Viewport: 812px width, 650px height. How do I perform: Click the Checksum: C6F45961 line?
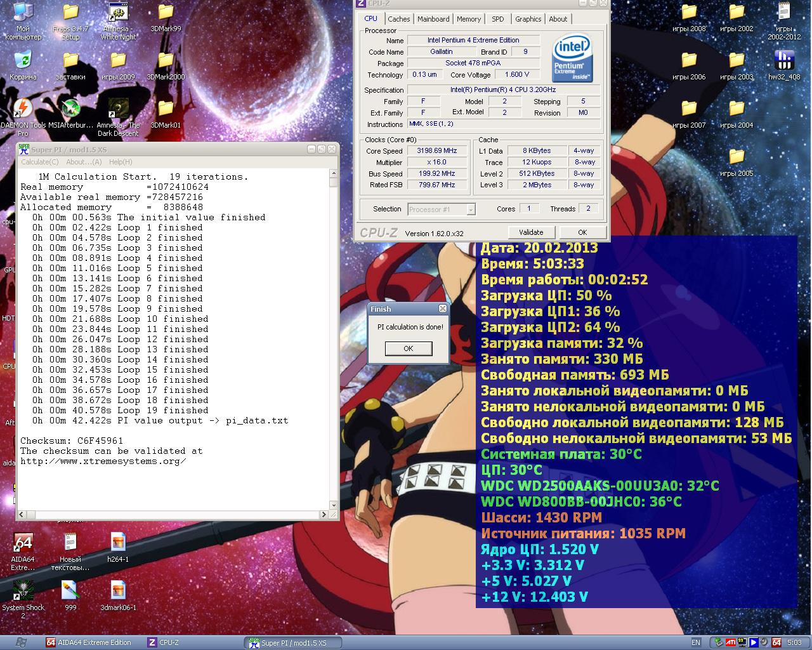coord(72,441)
